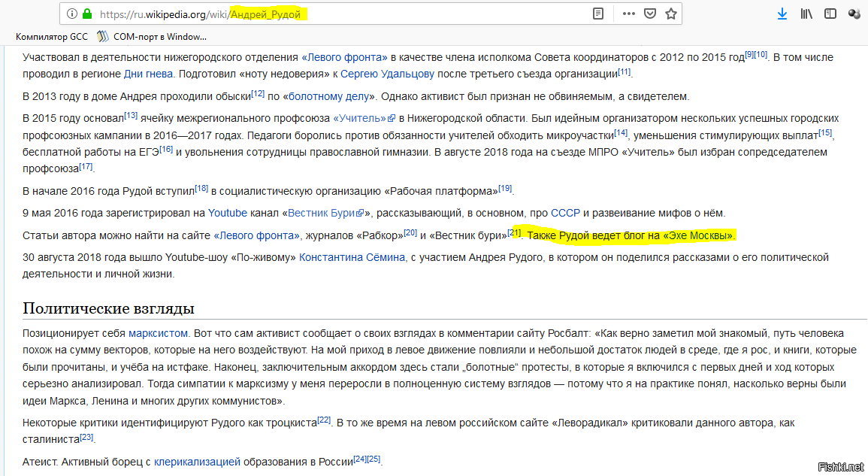Click footnote reference [25]
Viewport: 868px width, 476px height.
(x=374, y=459)
